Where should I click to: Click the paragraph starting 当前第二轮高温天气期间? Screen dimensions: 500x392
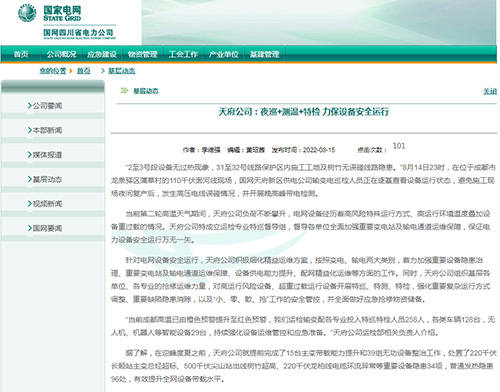[301, 227]
